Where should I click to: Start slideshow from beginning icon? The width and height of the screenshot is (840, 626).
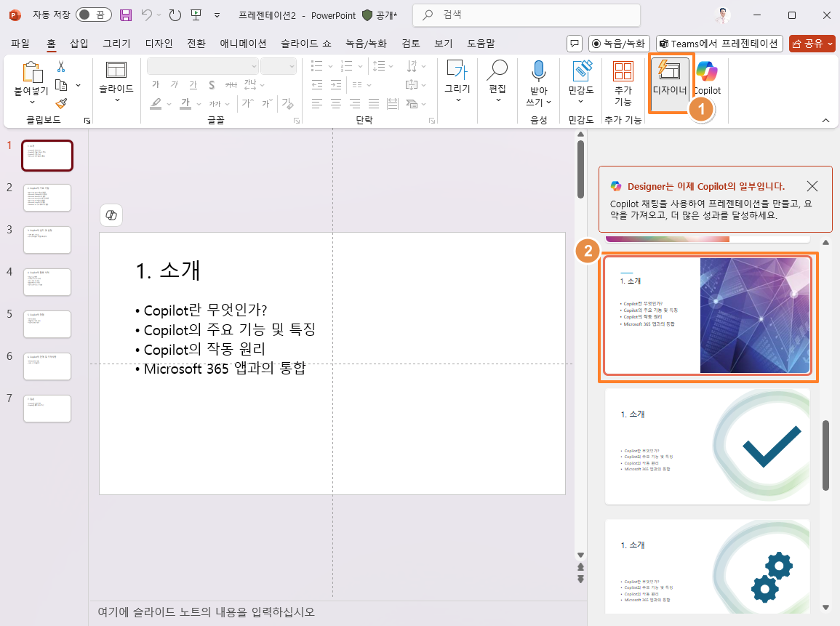tap(196, 15)
